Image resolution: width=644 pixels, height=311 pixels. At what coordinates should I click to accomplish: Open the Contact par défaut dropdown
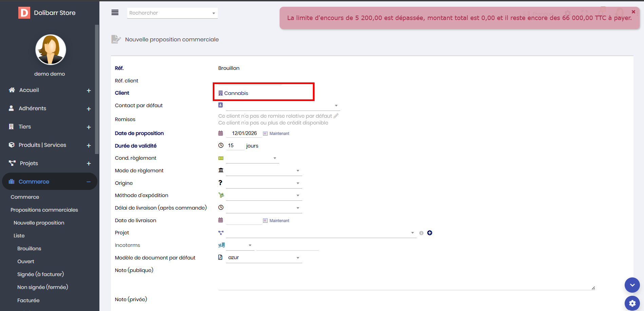[x=282, y=105]
